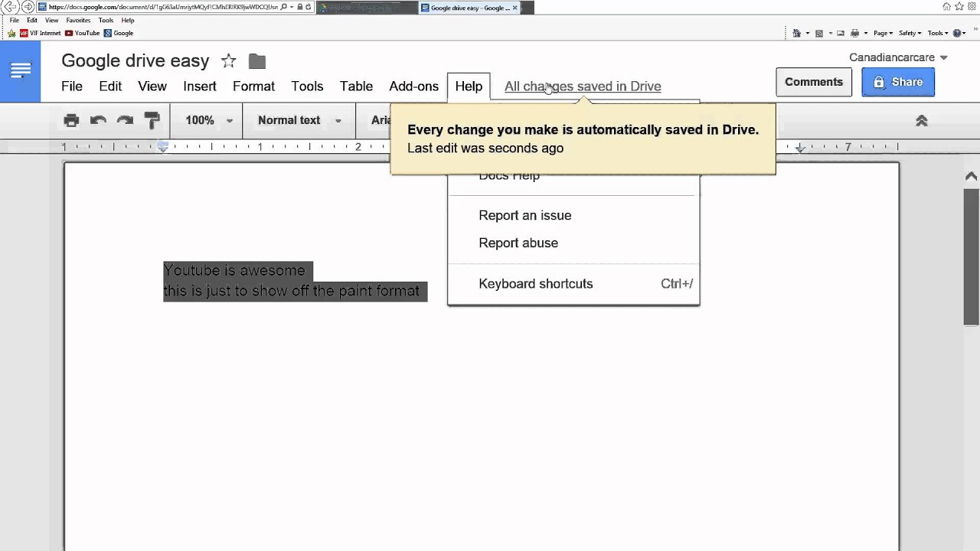Redo the last action

[125, 120]
